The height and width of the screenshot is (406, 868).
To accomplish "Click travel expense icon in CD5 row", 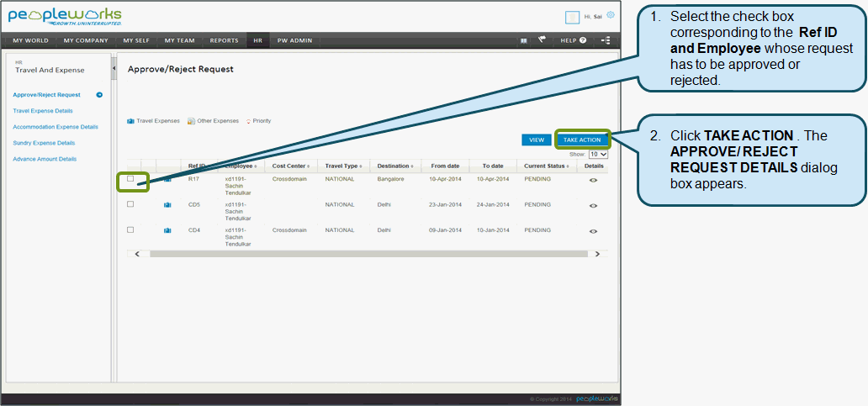I will pyautogui.click(x=167, y=205).
